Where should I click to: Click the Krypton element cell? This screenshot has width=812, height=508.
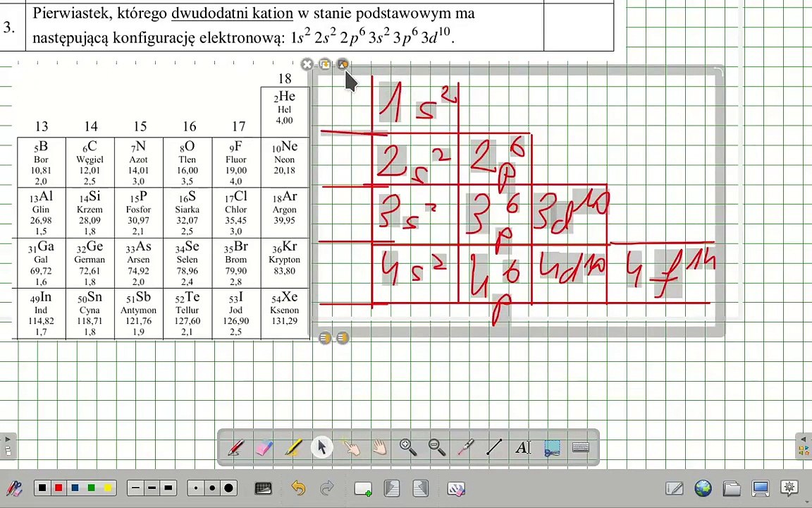[x=285, y=263]
